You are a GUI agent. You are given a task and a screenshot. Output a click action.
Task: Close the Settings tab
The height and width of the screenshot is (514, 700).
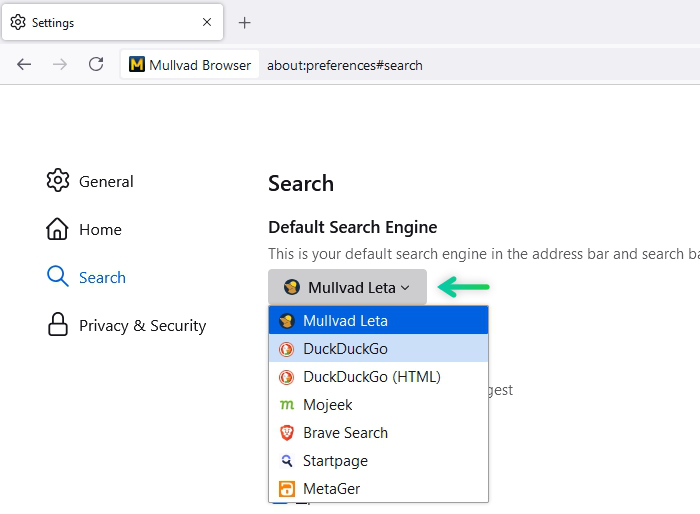(207, 22)
